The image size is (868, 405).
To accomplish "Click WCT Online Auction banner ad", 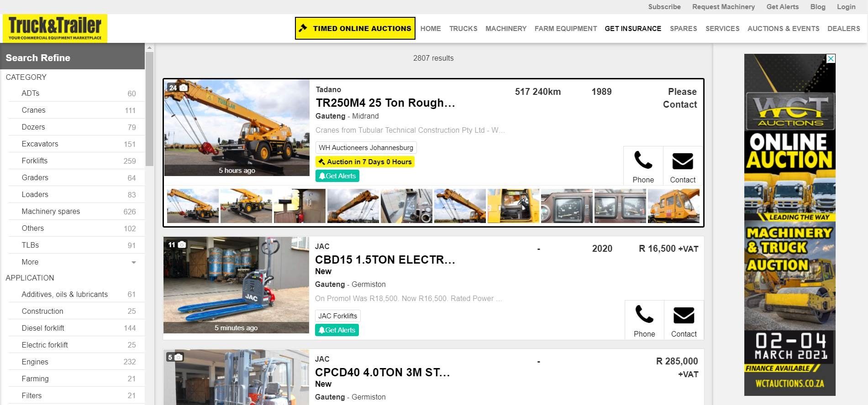I will pos(790,225).
